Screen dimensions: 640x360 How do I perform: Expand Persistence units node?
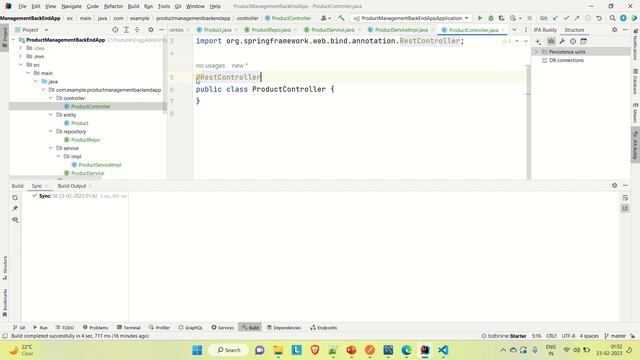(536, 52)
